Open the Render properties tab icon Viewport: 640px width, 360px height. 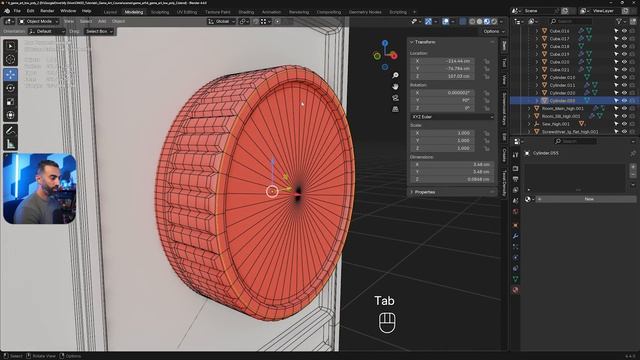pyautogui.click(x=516, y=169)
